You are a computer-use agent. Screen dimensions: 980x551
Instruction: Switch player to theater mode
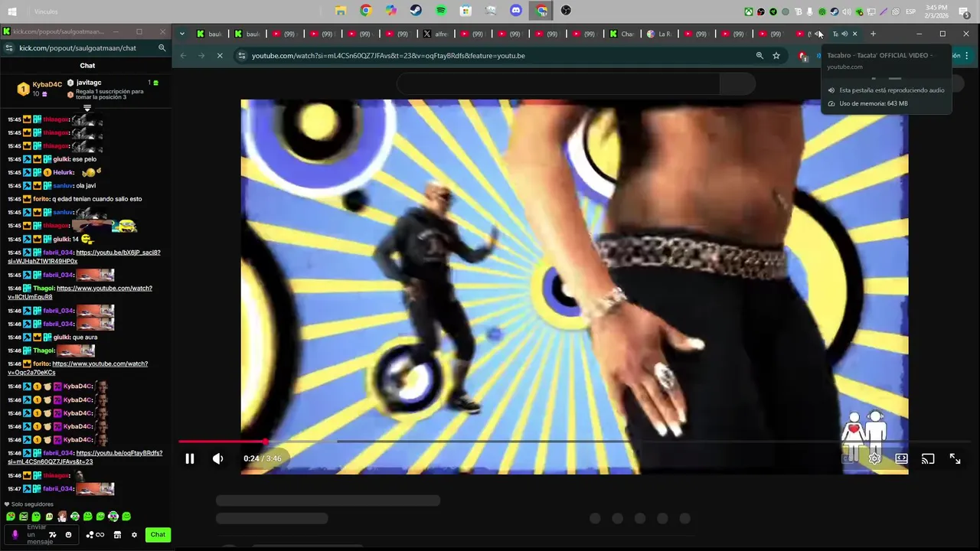coord(902,458)
